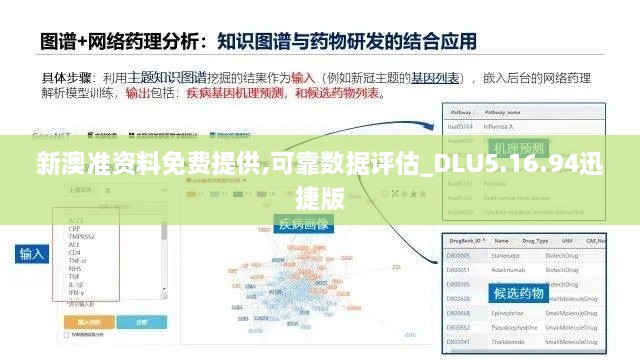Click the gene list scrollbar down arrow
The width and height of the screenshot is (640, 360).
pos(164,289)
